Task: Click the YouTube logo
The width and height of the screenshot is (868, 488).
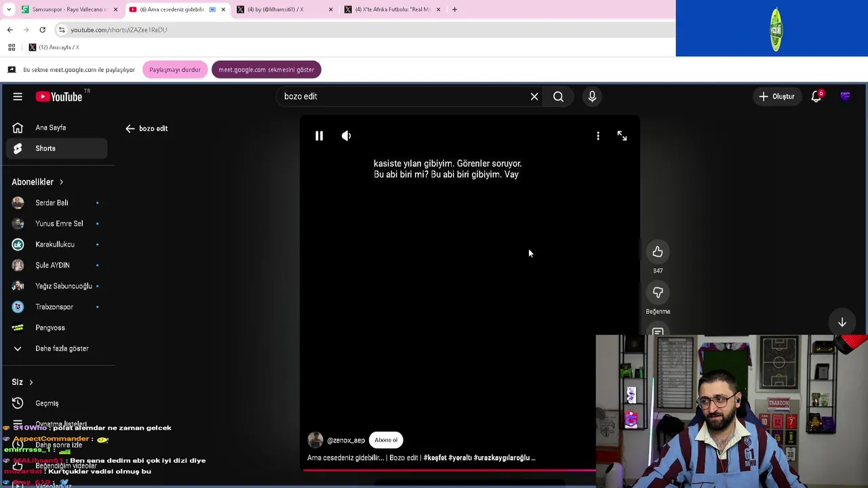Action: 59,96
